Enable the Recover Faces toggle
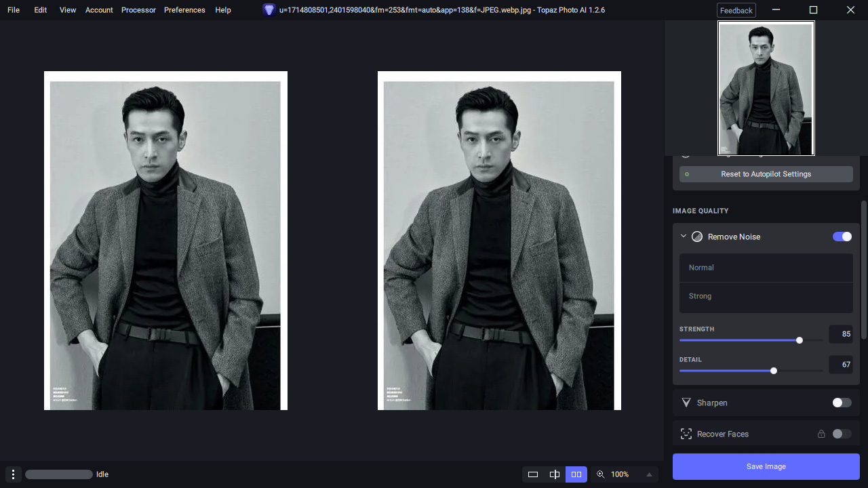 coord(842,434)
